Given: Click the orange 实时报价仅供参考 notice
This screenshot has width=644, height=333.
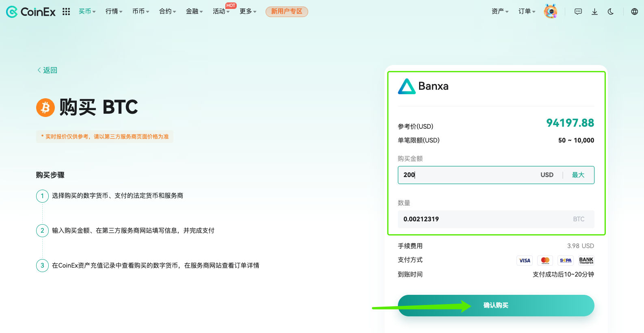Looking at the screenshot, I should 105,137.
